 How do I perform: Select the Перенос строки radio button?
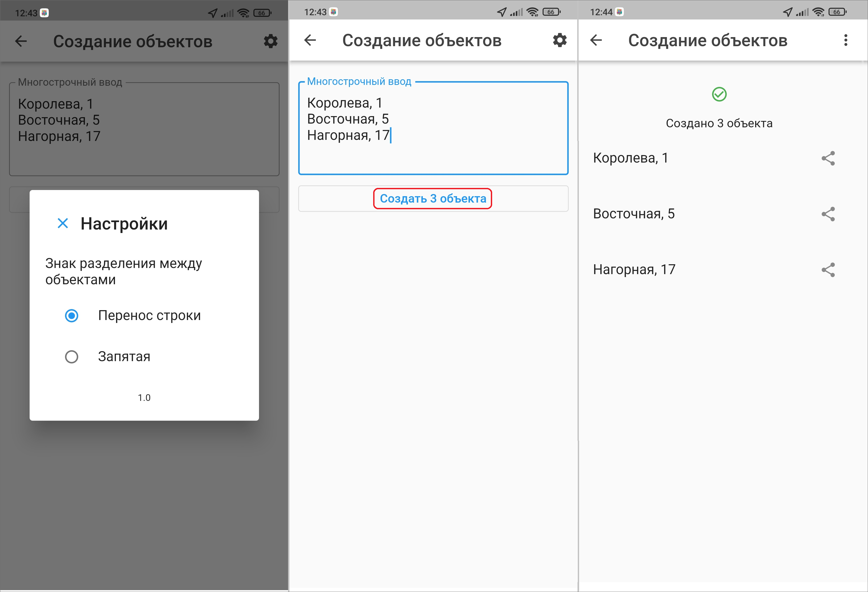tap(72, 316)
